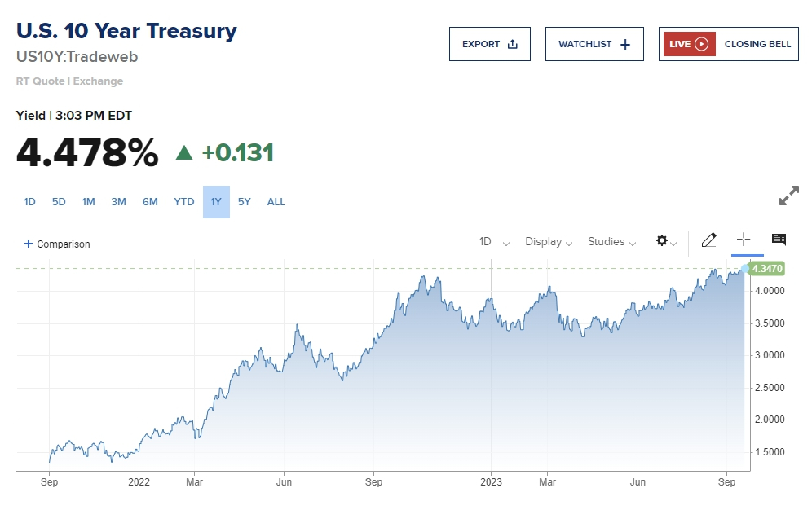Viewport: 812px width, 510px height.
Task: Open the chart comments icon
Action: pyautogui.click(x=779, y=240)
